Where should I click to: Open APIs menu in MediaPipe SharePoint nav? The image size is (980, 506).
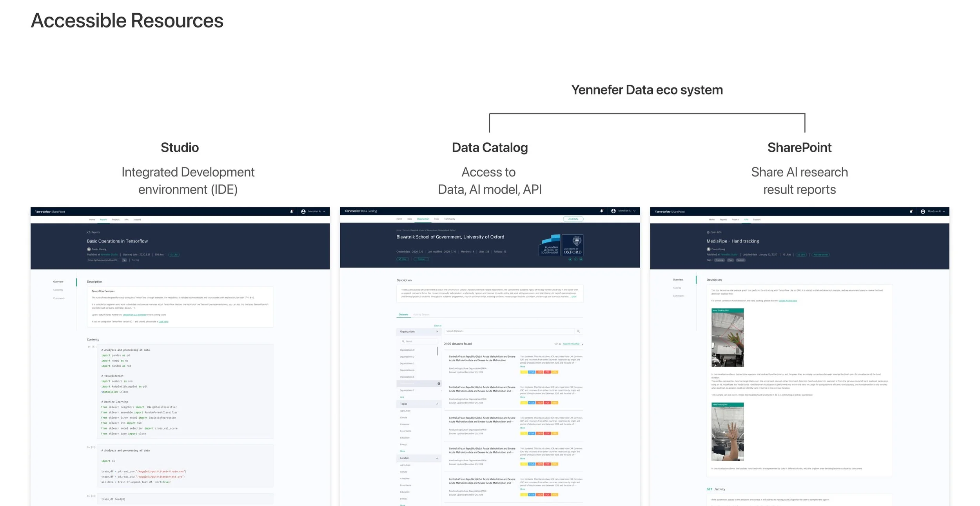[x=746, y=220]
